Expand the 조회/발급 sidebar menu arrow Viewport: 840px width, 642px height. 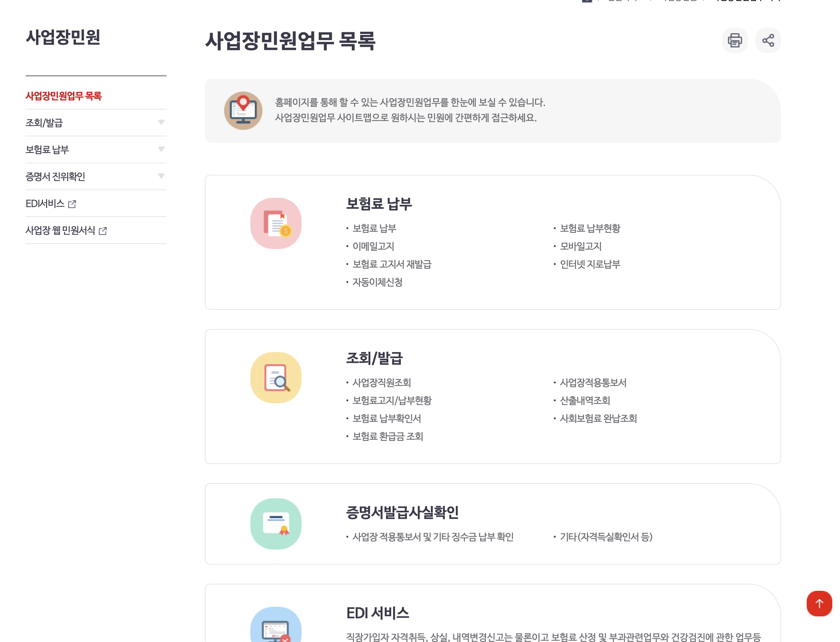point(161,122)
